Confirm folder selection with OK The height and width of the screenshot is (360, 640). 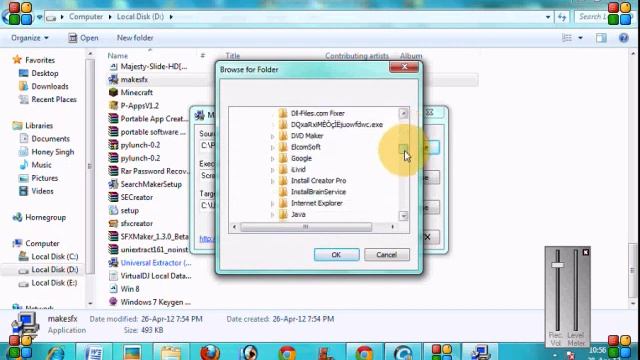pos(336,255)
